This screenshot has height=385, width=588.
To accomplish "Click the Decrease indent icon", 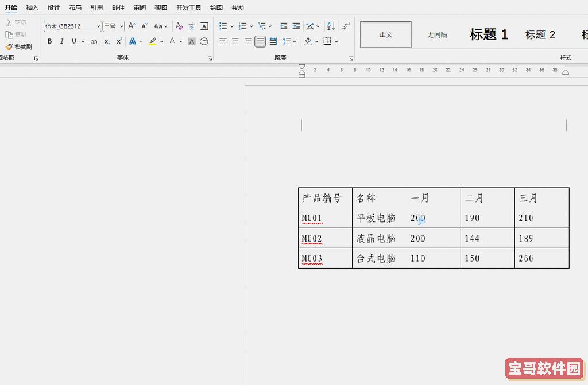I will click(284, 26).
